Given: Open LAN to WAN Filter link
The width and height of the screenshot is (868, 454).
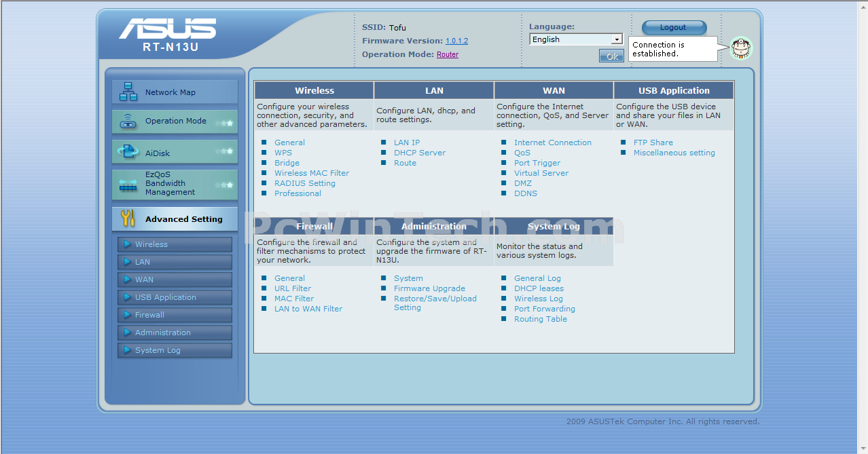Looking at the screenshot, I should (x=308, y=309).
